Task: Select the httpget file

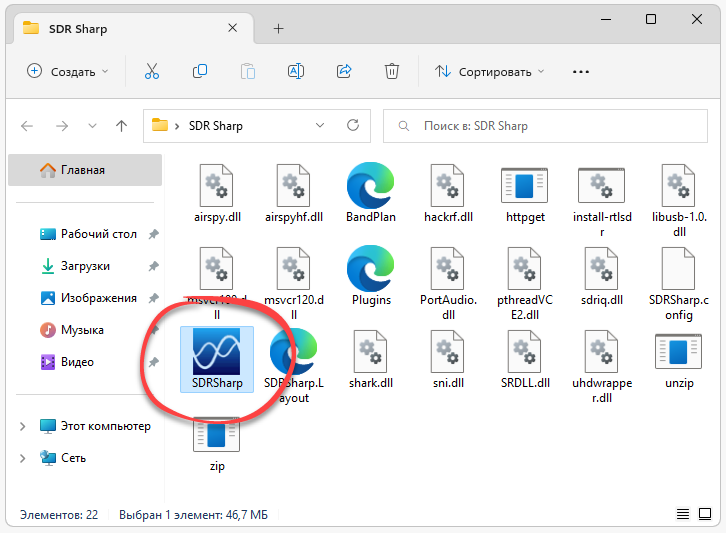Action: pos(525,194)
